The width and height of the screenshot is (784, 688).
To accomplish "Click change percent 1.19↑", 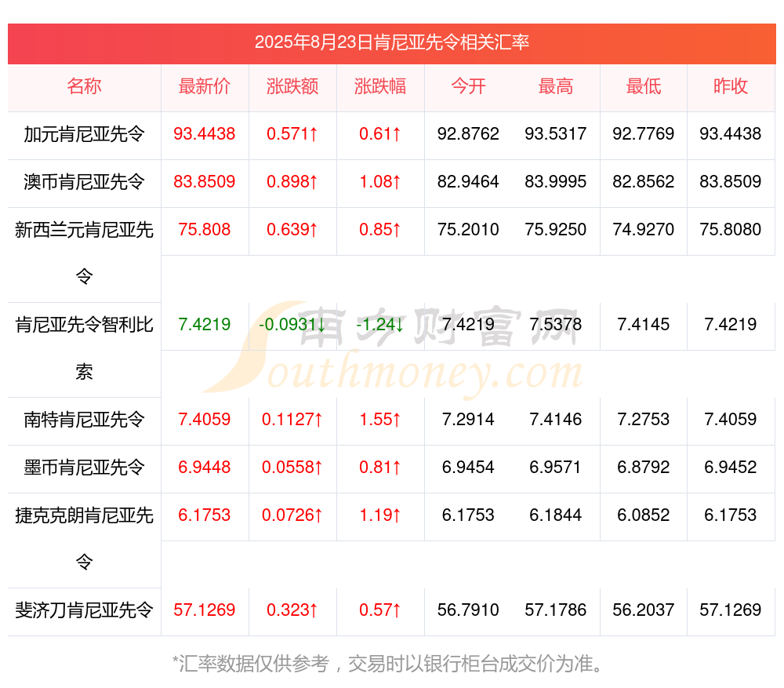I will (x=380, y=515).
